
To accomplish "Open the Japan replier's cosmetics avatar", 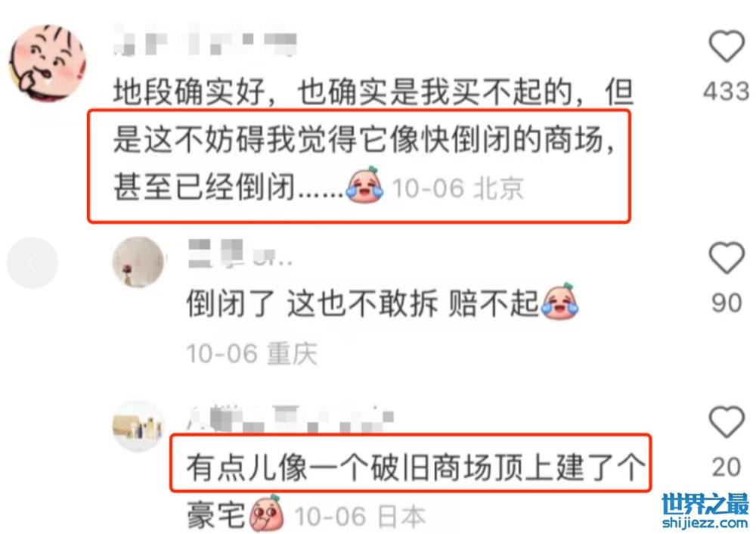I will pos(138,427).
